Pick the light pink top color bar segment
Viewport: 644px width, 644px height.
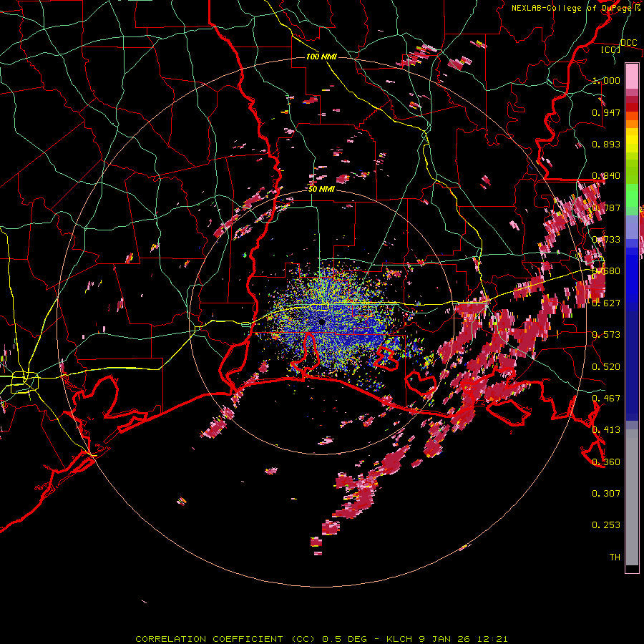632,77
